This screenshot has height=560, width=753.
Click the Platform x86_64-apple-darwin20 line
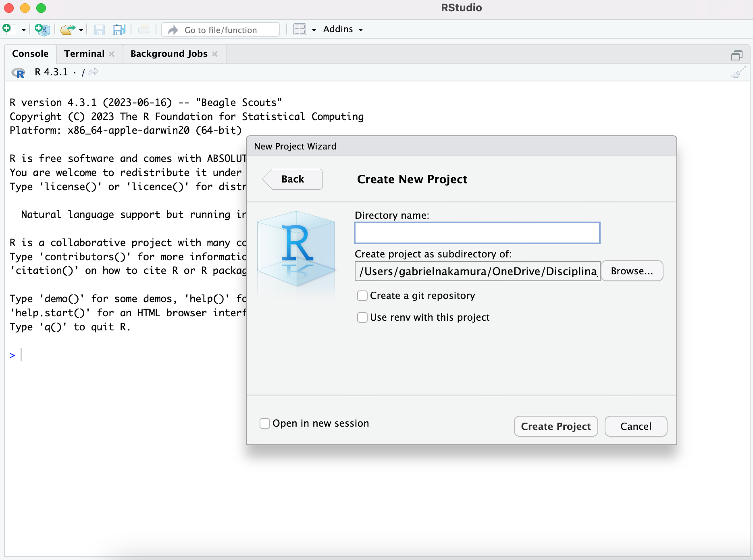125,131
